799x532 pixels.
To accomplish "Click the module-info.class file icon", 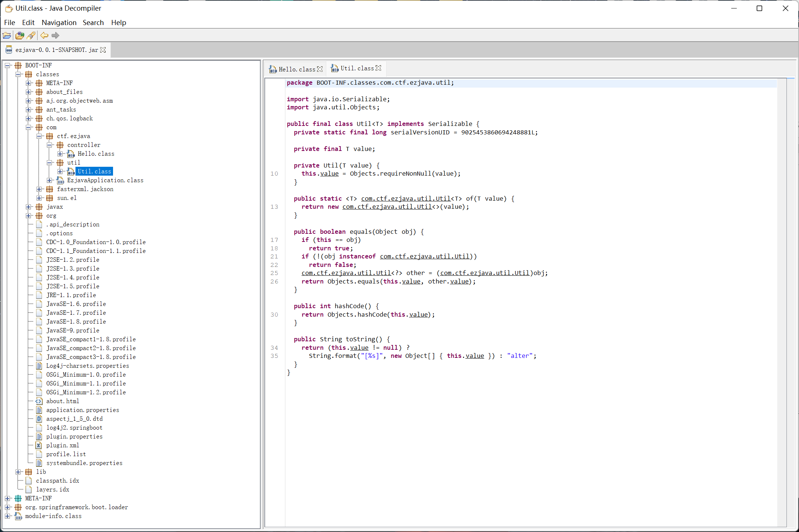I will [x=18, y=516].
